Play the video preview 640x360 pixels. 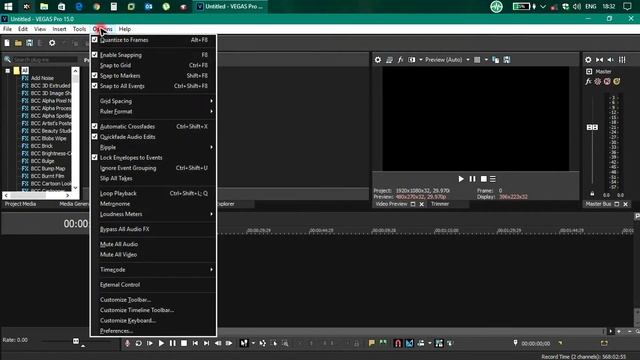coord(461,179)
